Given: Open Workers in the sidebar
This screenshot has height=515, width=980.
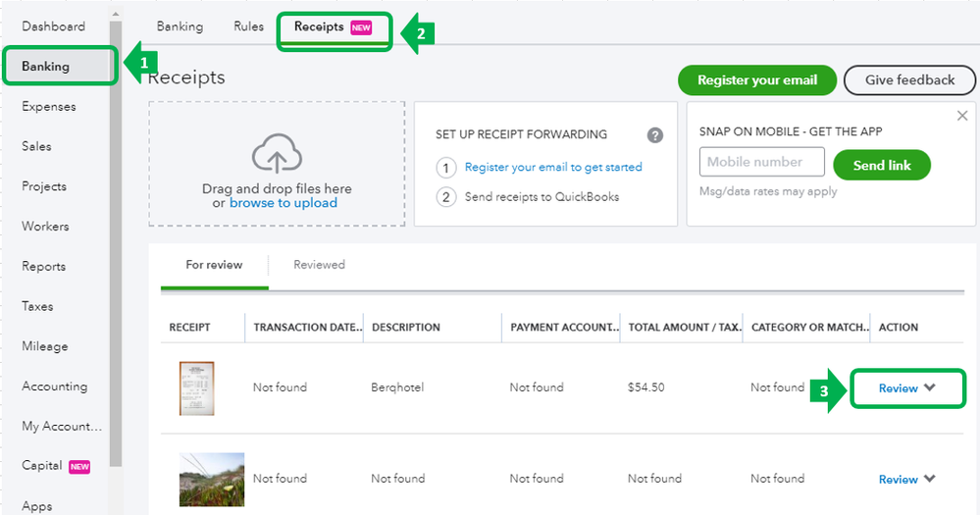Looking at the screenshot, I should point(45,227).
